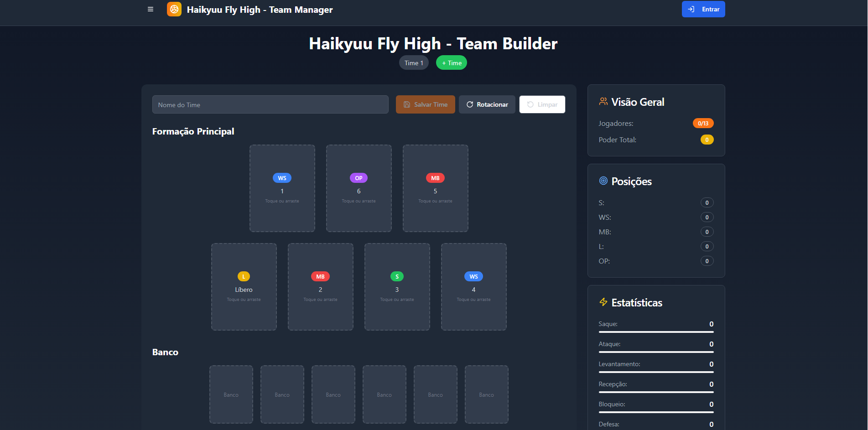
Task: Click the first Banco slot
Action: 231,394
